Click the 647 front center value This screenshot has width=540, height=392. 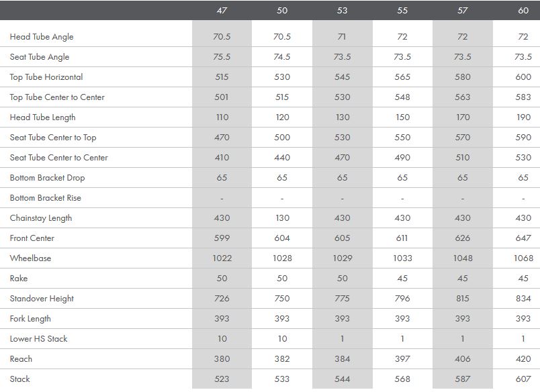tap(523, 238)
